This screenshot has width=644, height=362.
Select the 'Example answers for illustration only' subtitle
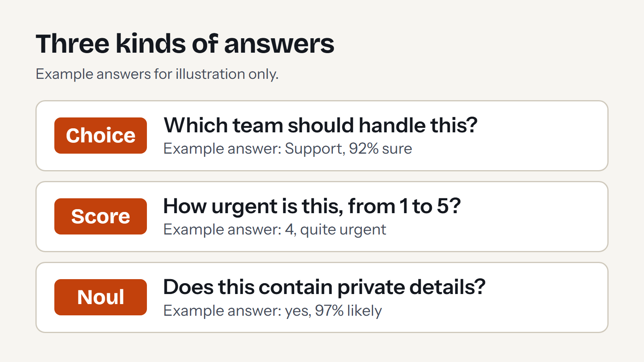[x=157, y=74]
